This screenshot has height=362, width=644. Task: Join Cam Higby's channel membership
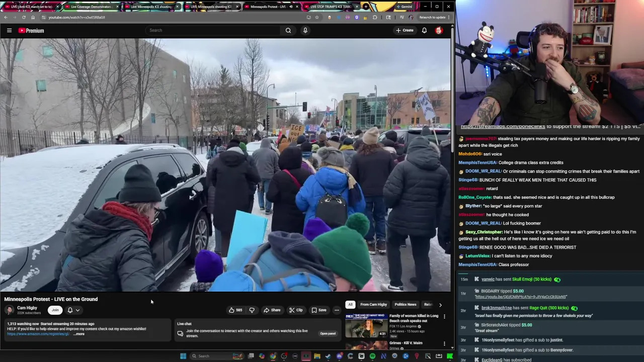coord(55,310)
